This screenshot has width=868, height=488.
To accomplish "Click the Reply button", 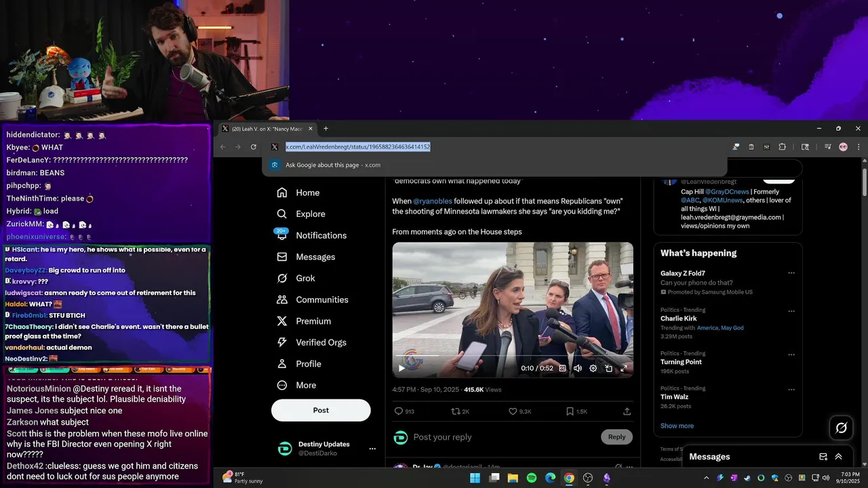I will [x=616, y=437].
